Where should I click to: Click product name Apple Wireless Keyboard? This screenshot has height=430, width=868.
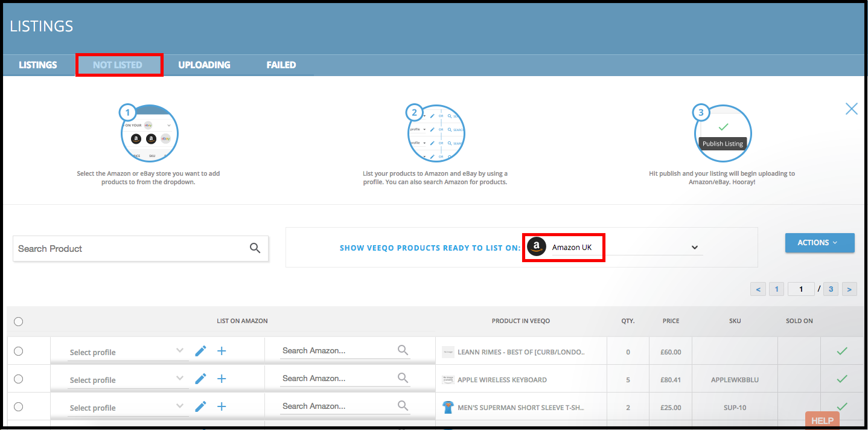tap(502, 380)
